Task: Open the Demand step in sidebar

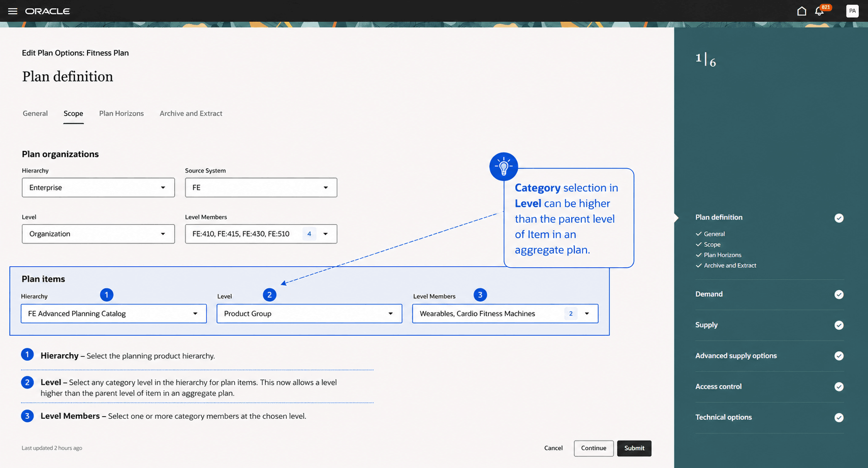Action: click(709, 294)
